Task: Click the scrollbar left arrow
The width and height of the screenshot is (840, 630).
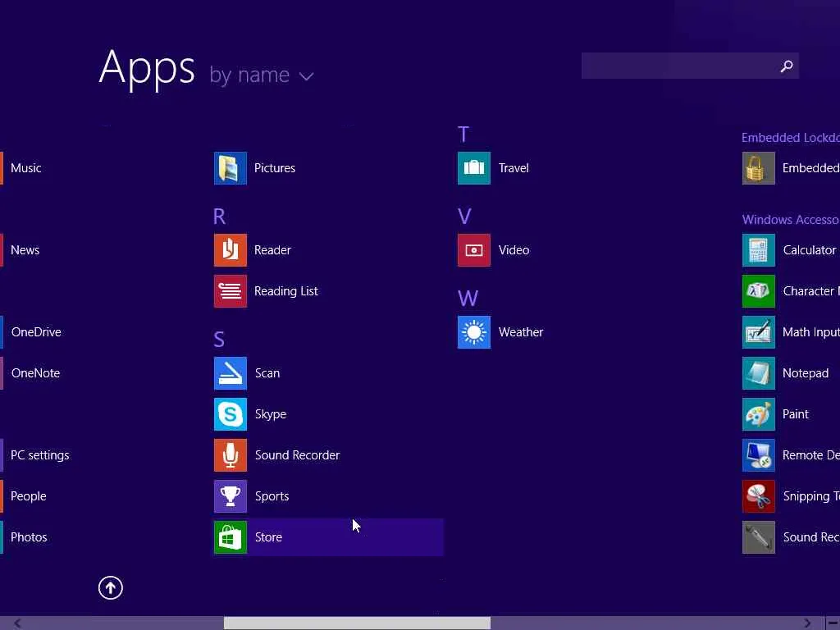Action: pyautogui.click(x=17, y=623)
